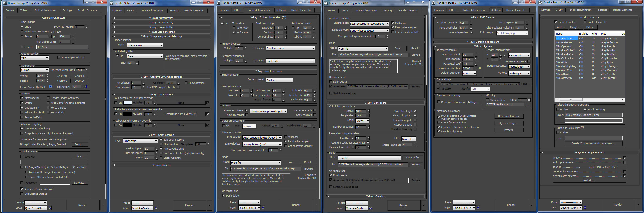
Task: Open Common tab in Light cache window
Action: click(331, 10)
